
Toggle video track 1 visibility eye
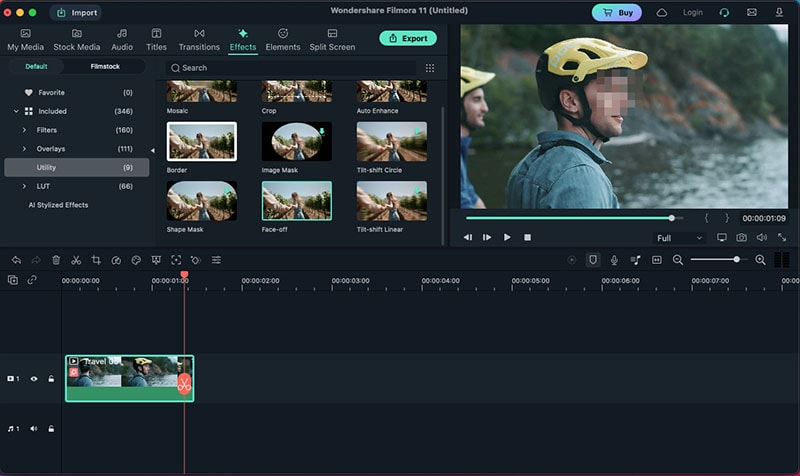34,379
